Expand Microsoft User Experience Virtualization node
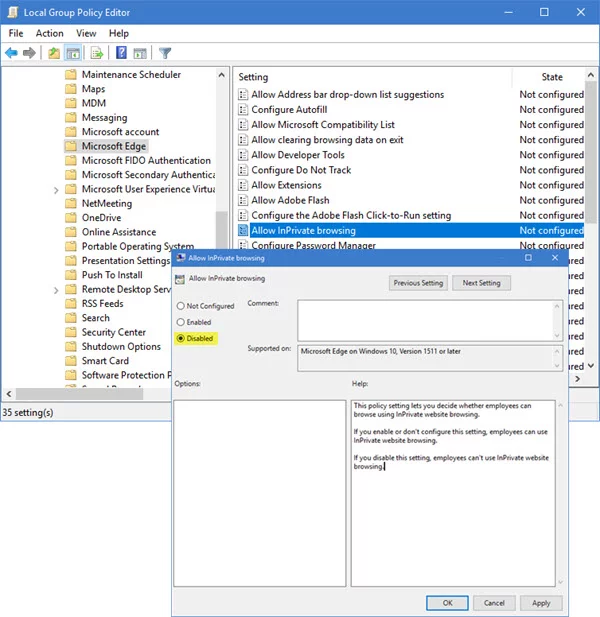 click(56, 190)
